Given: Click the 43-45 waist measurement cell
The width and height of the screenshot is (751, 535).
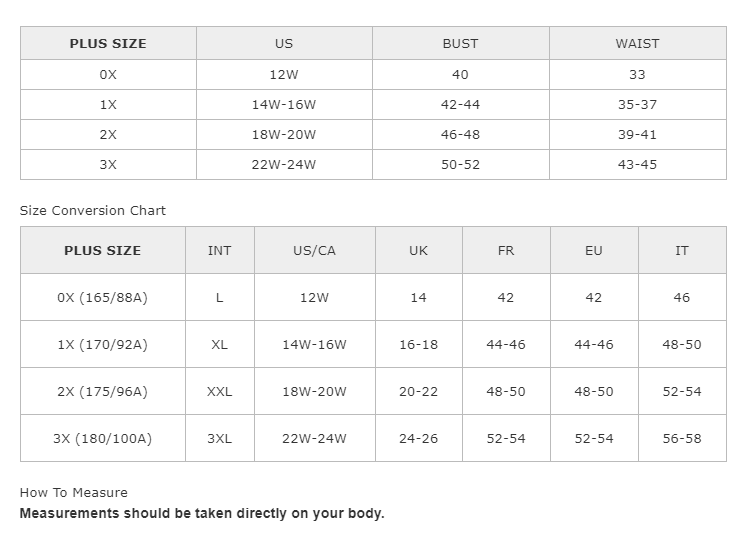Looking at the screenshot, I should click(637, 165).
